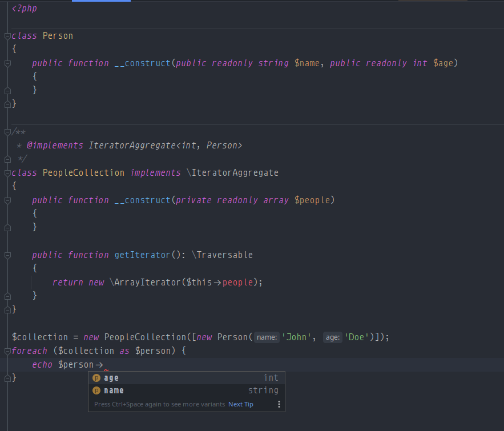The width and height of the screenshot is (504, 431).
Task: Fold the __construct method taking $people
Action: click(x=8, y=200)
